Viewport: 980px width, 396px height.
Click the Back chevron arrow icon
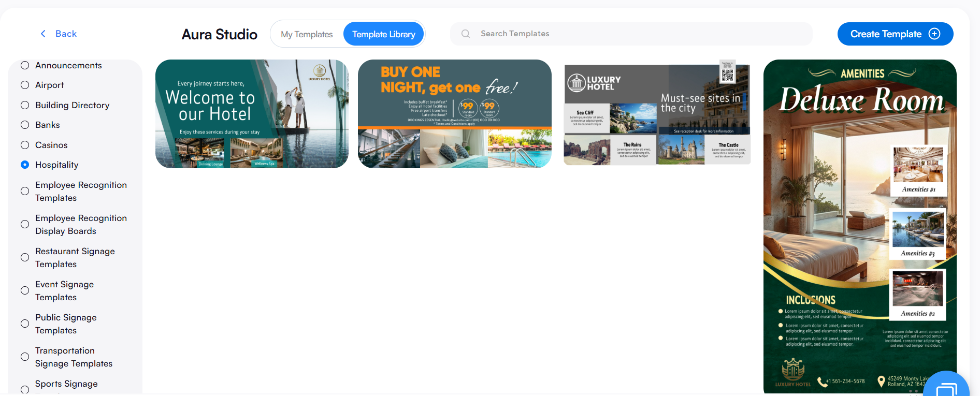(x=43, y=34)
